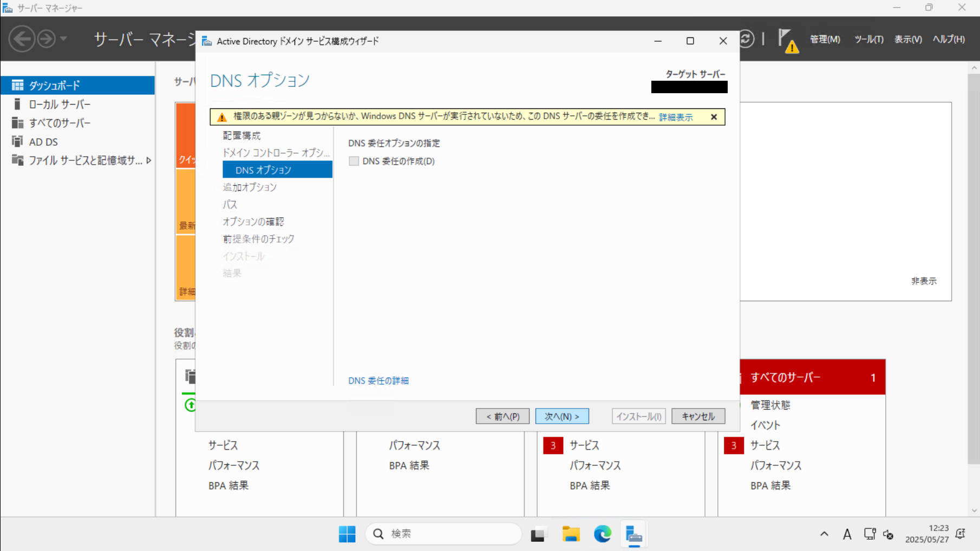Select the DNS オプション wizard step
Image resolution: width=980 pixels, height=551 pixels.
(x=277, y=170)
